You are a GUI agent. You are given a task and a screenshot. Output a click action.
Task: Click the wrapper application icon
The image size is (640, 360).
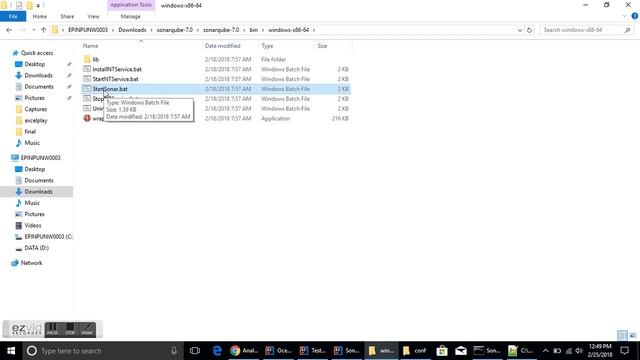tap(87, 118)
